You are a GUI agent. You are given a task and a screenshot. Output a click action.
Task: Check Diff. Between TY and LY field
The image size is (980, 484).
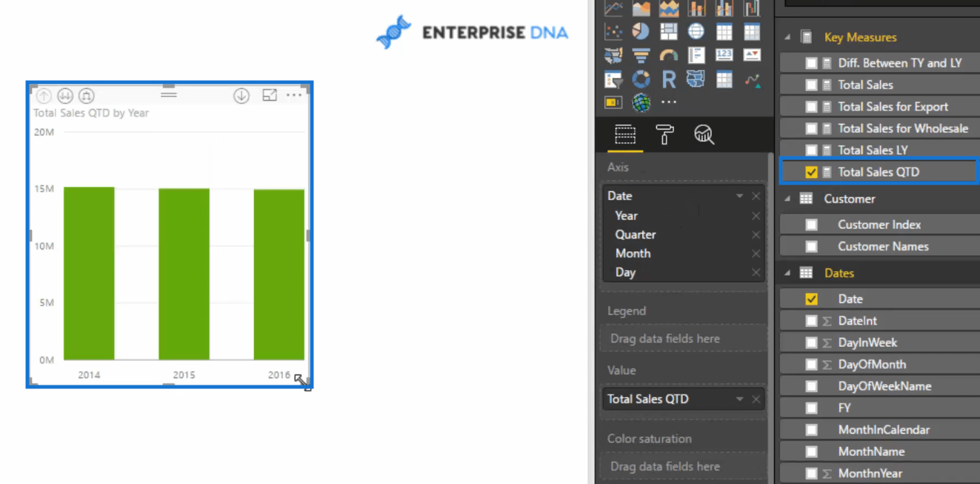[x=811, y=64]
